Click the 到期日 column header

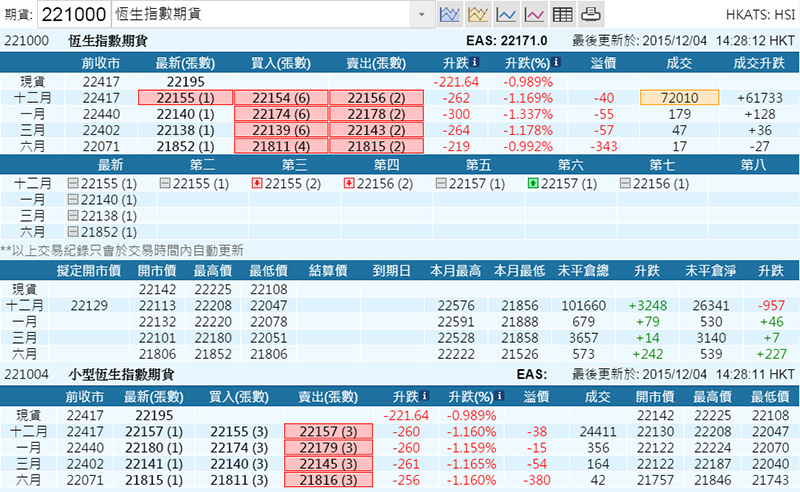[392, 270]
